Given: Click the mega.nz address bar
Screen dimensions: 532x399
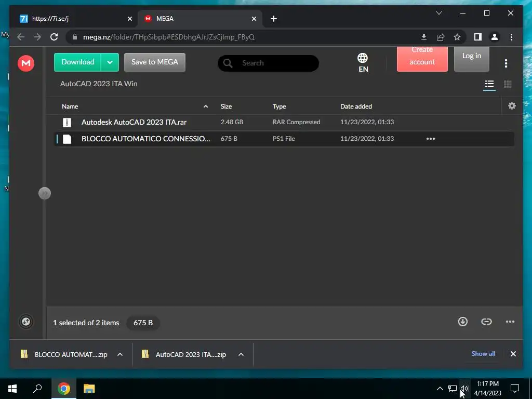Looking at the screenshot, I should point(244,37).
